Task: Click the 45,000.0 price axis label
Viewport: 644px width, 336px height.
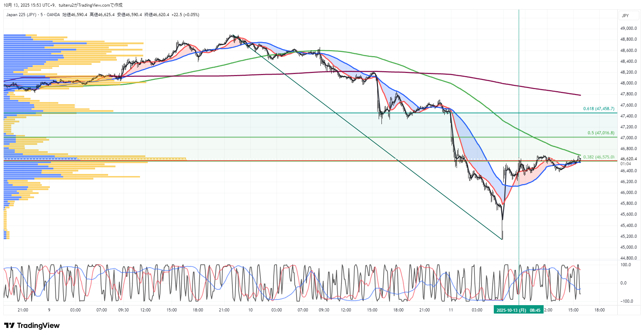Action: pos(628,247)
